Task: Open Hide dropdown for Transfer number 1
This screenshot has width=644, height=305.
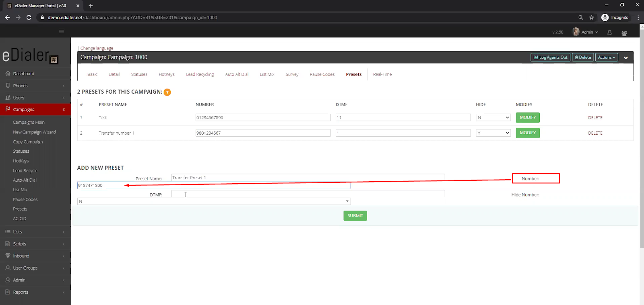Action: point(493,133)
